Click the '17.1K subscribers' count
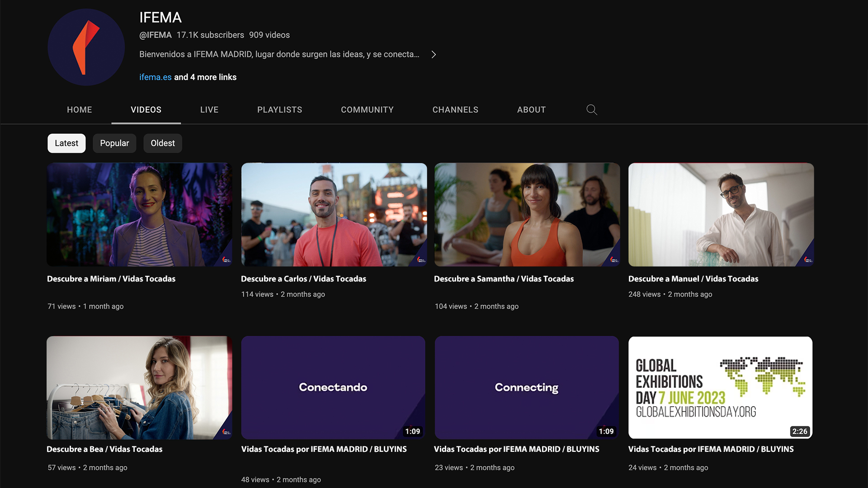 (210, 35)
